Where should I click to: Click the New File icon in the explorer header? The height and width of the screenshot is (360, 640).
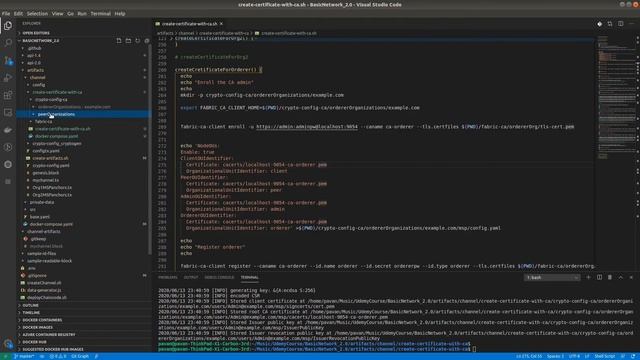coord(119,40)
